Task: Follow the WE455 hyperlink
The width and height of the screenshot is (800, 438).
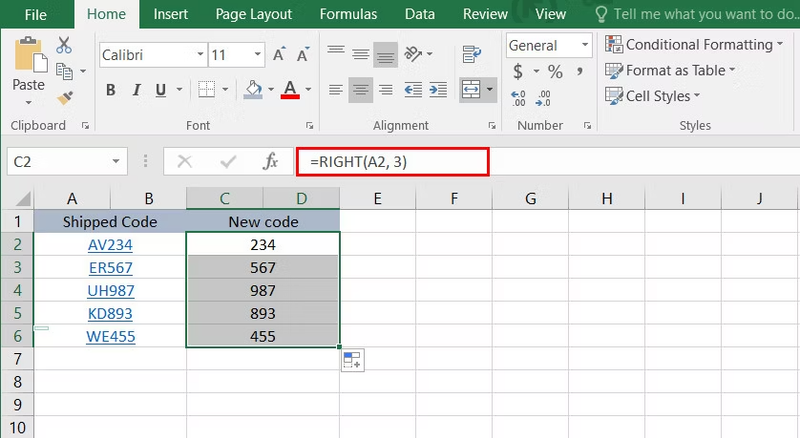Action: click(111, 336)
